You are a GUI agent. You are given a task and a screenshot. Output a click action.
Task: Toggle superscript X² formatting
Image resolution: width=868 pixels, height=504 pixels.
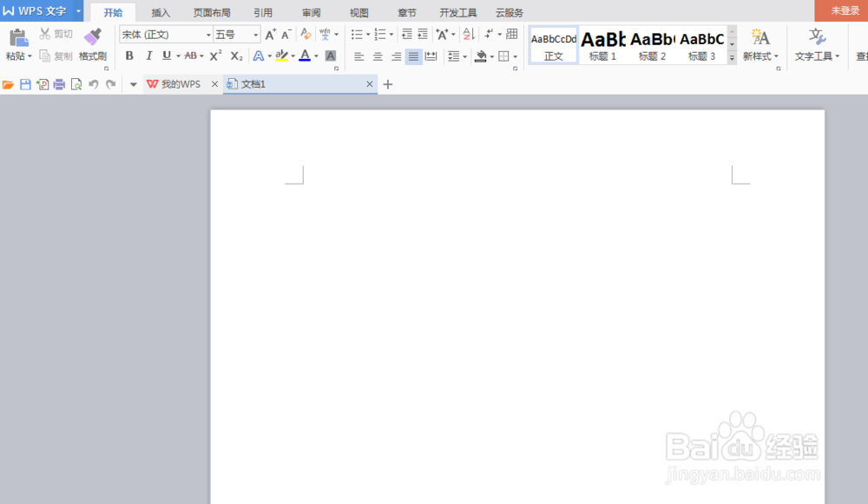(x=216, y=56)
